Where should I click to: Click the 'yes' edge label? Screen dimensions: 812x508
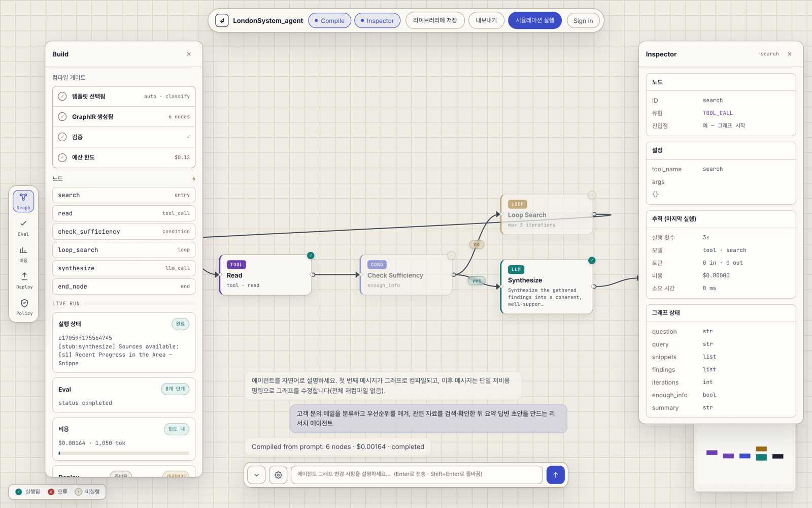477,280
